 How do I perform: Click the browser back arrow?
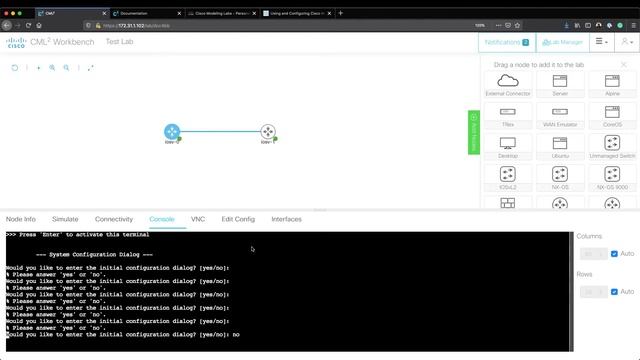pos(7,25)
